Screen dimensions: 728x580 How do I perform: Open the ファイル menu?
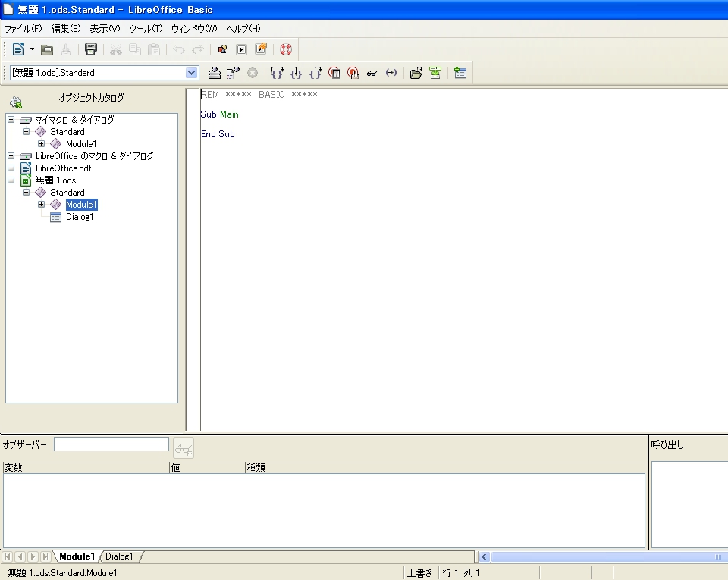24,29
